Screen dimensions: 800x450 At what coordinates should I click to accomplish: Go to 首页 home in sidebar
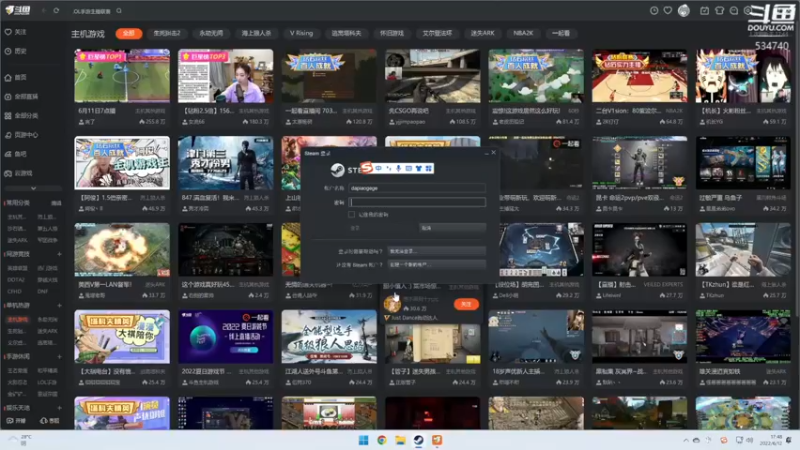16,78
